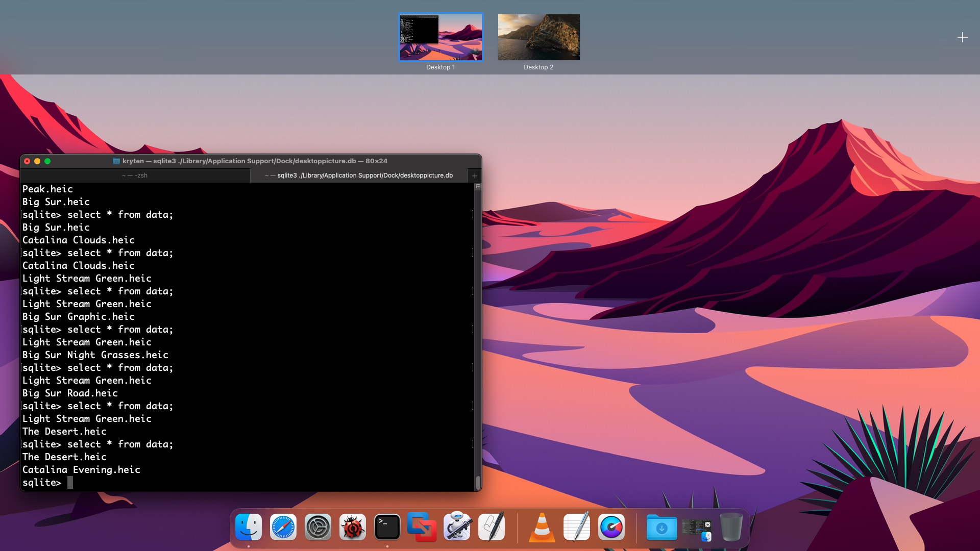The width and height of the screenshot is (980, 551).
Task: Click the terminal vertical scrollbar
Action: [x=478, y=482]
